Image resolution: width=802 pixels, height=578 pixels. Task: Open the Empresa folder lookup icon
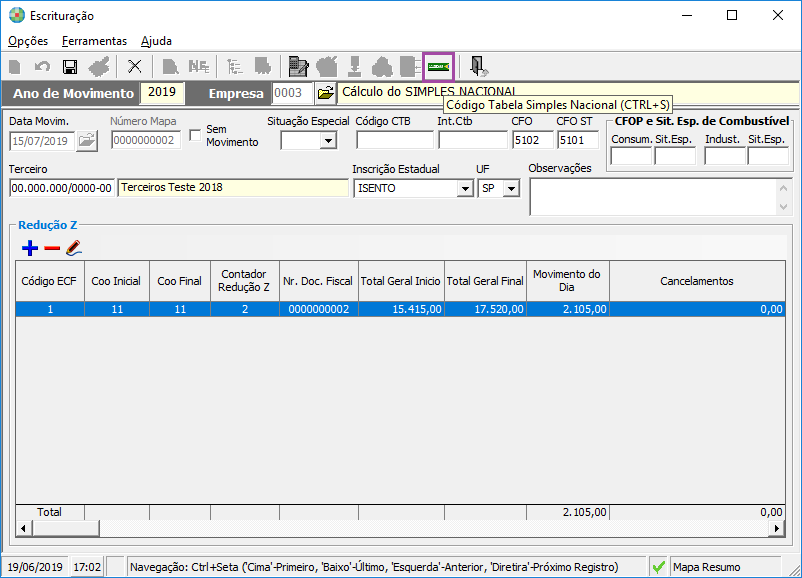326,93
